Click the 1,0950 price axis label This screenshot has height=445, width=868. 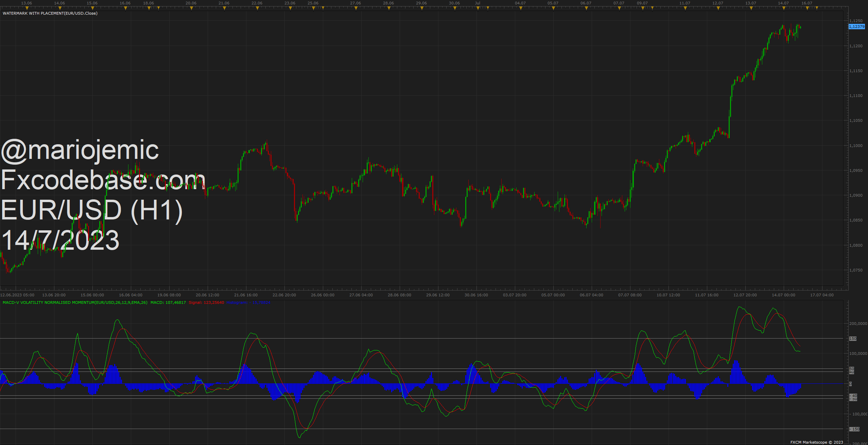pos(856,170)
